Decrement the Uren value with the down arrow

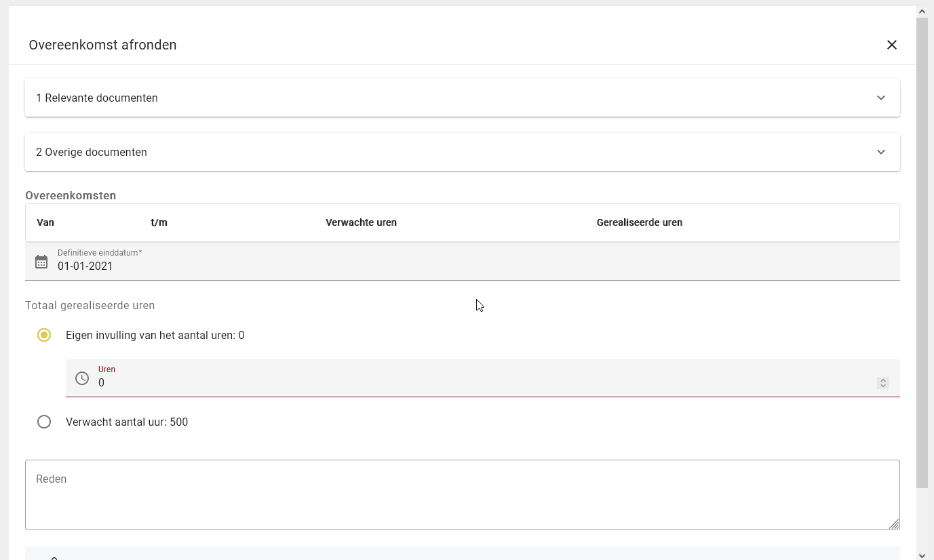pyautogui.click(x=882, y=386)
